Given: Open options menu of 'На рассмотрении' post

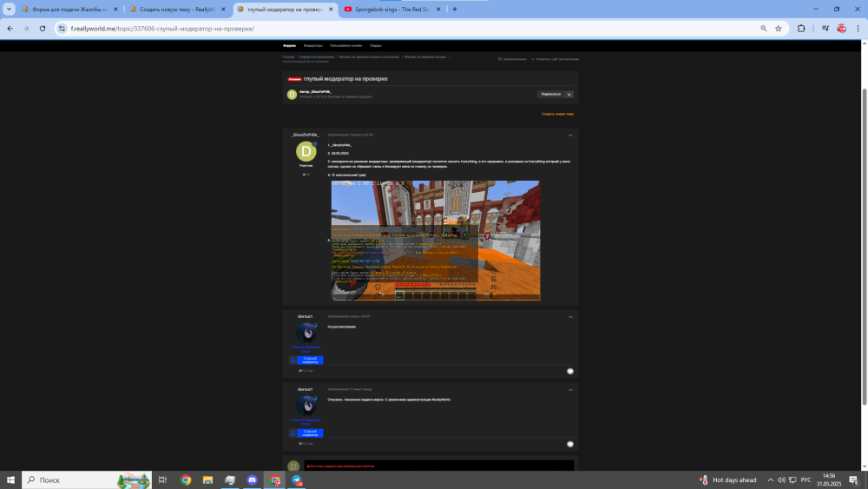Looking at the screenshot, I should pos(570,317).
